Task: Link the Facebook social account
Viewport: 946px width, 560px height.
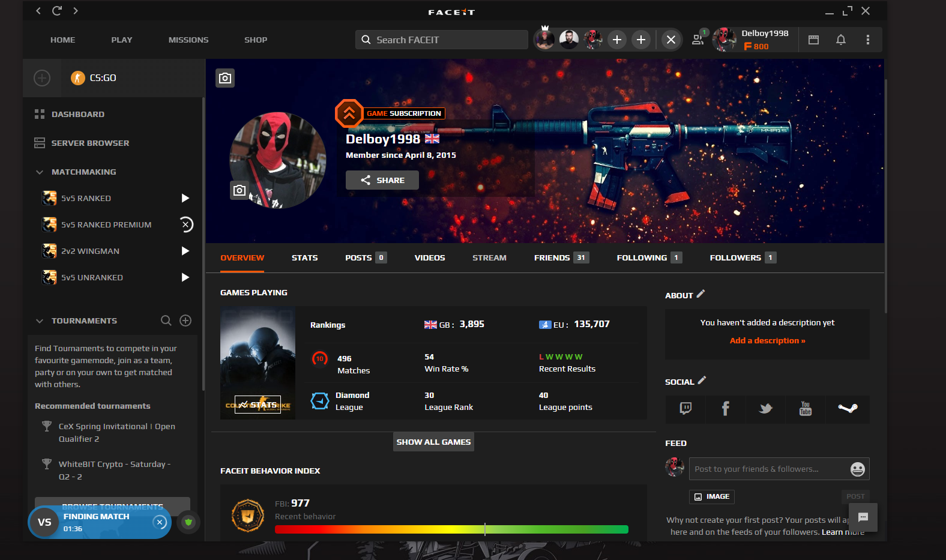Action: (725, 409)
